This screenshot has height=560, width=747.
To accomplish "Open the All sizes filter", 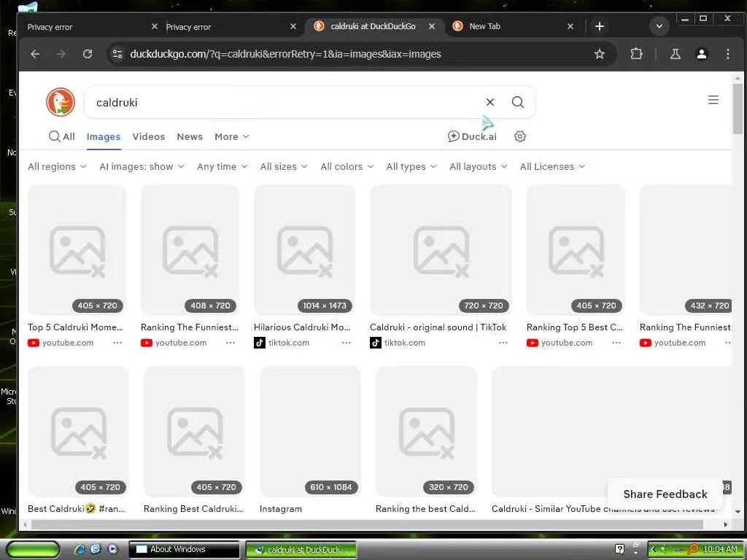I will point(284,167).
